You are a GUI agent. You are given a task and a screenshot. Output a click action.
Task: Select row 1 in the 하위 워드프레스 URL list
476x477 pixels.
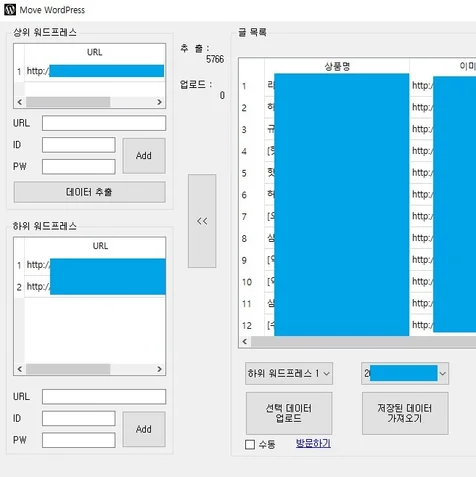click(x=90, y=265)
